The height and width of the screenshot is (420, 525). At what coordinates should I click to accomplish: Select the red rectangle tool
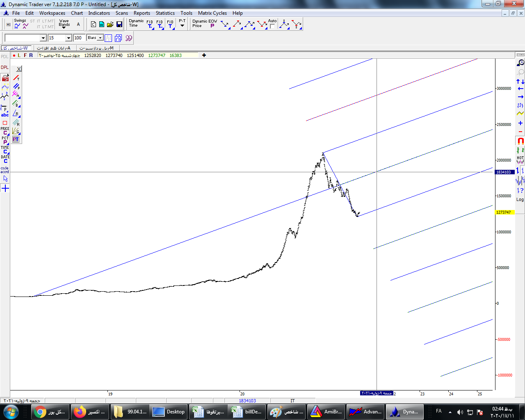[5, 123]
